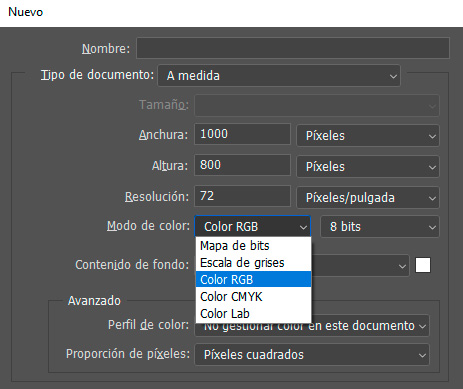The width and height of the screenshot is (463, 389).
Task: Choose Color RGB in the list
Action: 253,279
